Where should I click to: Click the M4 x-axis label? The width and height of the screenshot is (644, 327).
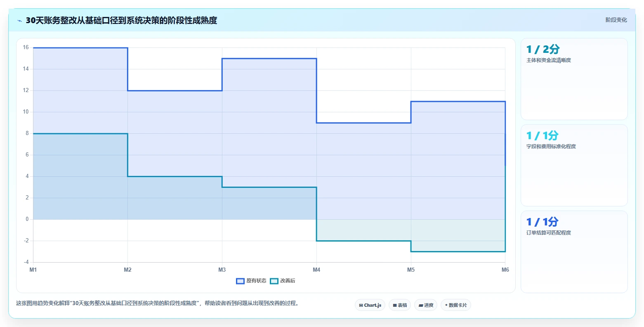316,270
